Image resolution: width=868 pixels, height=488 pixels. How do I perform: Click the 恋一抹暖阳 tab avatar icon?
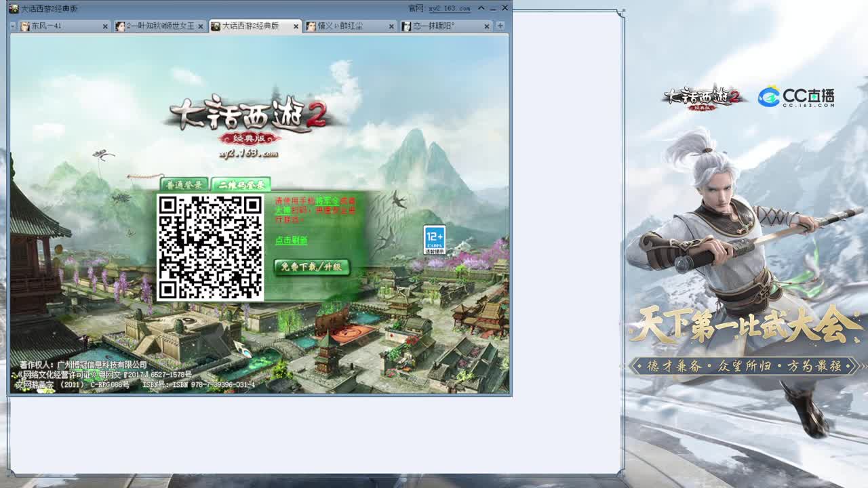pyautogui.click(x=406, y=26)
